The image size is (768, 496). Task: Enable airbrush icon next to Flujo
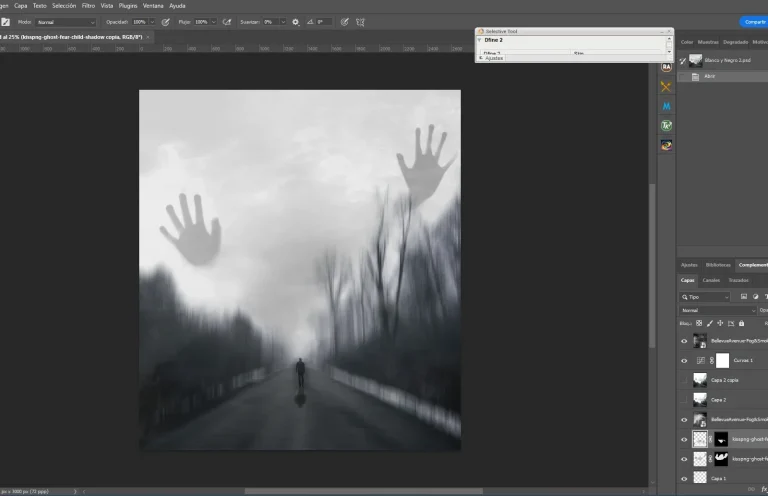point(227,22)
